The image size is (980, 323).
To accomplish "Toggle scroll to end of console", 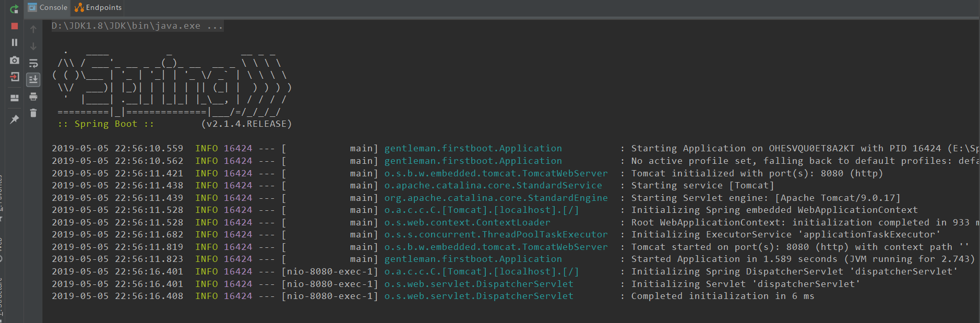I will coord(33,79).
